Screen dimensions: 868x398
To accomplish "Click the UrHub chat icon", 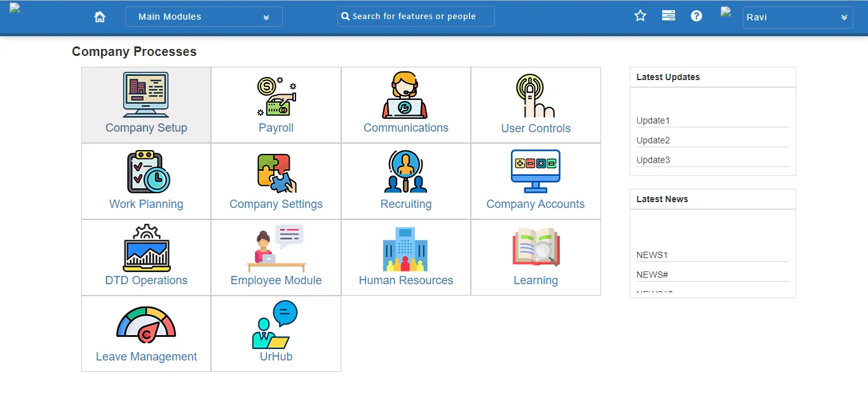I will pos(276,324).
